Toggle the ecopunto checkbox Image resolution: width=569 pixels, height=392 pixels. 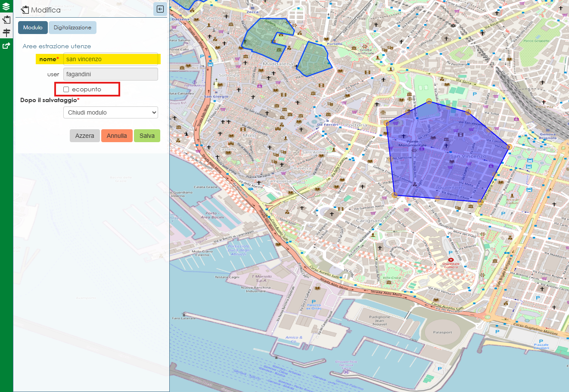tap(66, 89)
